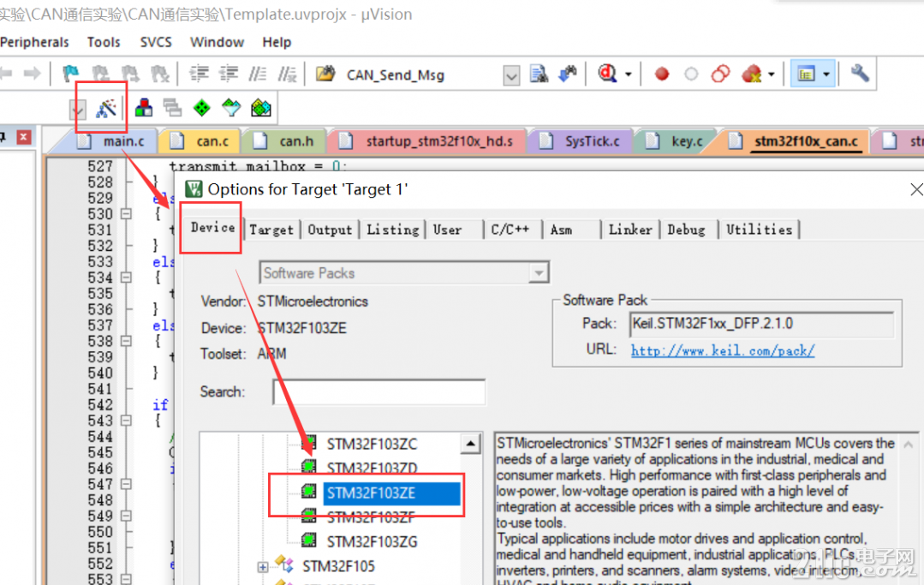Switch to the key.c editor tab
This screenshot has width=924, height=585.
pyautogui.click(x=677, y=141)
